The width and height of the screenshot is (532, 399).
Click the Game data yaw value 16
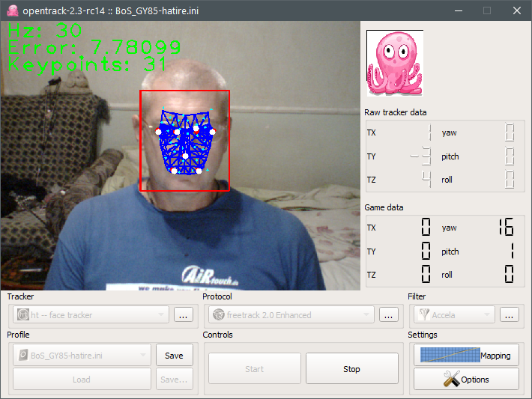point(507,227)
